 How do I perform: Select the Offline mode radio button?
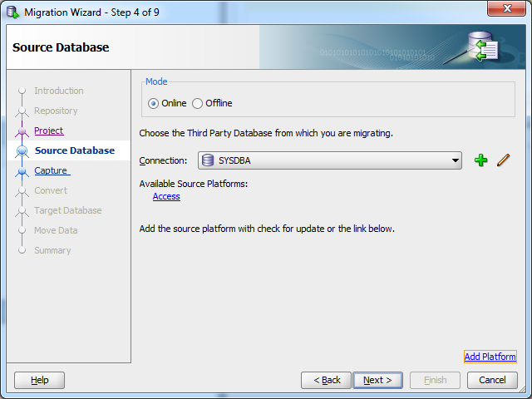tap(198, 103)
